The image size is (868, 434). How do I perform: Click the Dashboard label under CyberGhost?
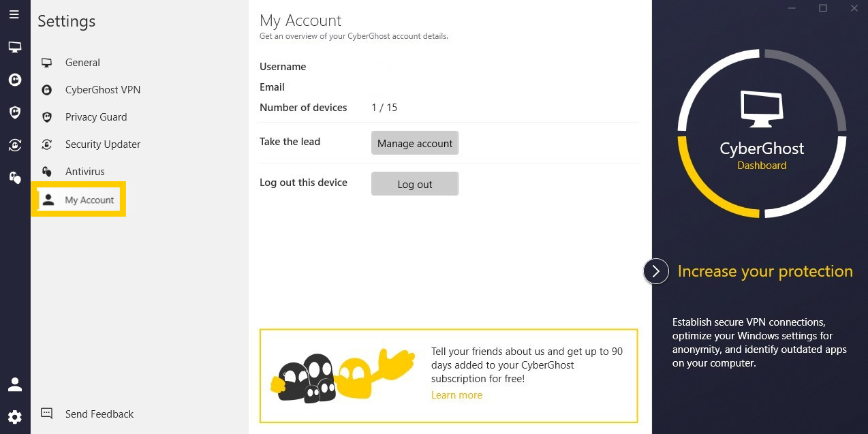pyautogui.click(x=762, y=166)
